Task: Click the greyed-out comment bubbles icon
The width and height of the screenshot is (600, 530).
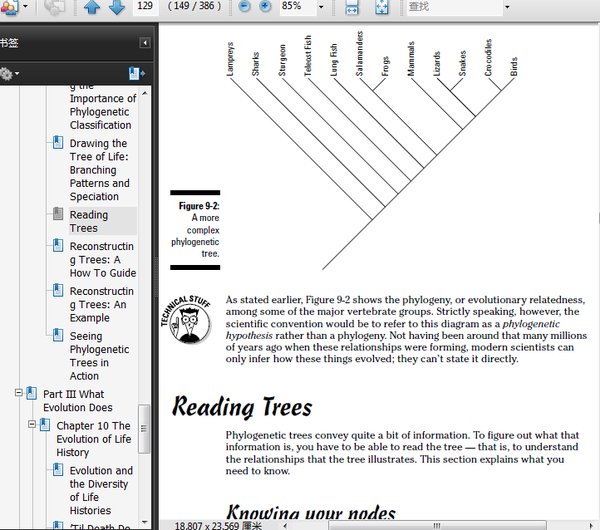Action: coord(55,7)
